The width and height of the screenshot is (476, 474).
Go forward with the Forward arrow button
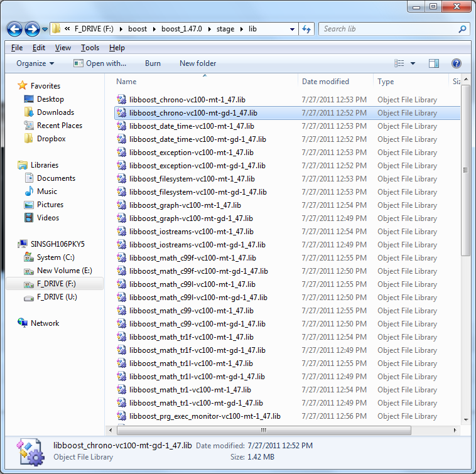[32, 29]
